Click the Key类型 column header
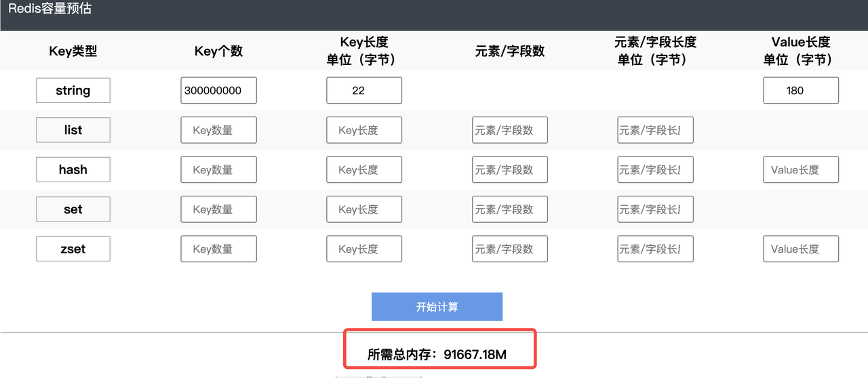The width and height of the screenshot is (868, 378). (73, 51)
